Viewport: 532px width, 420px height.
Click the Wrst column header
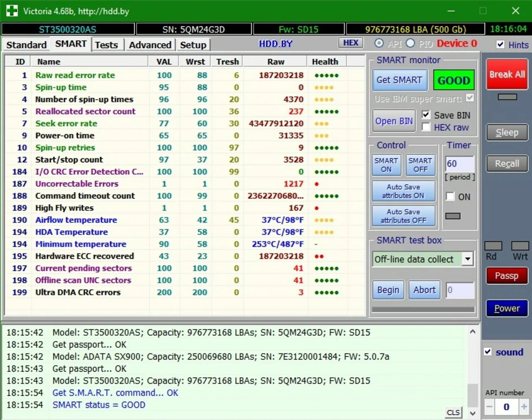(x=195, y=62)
